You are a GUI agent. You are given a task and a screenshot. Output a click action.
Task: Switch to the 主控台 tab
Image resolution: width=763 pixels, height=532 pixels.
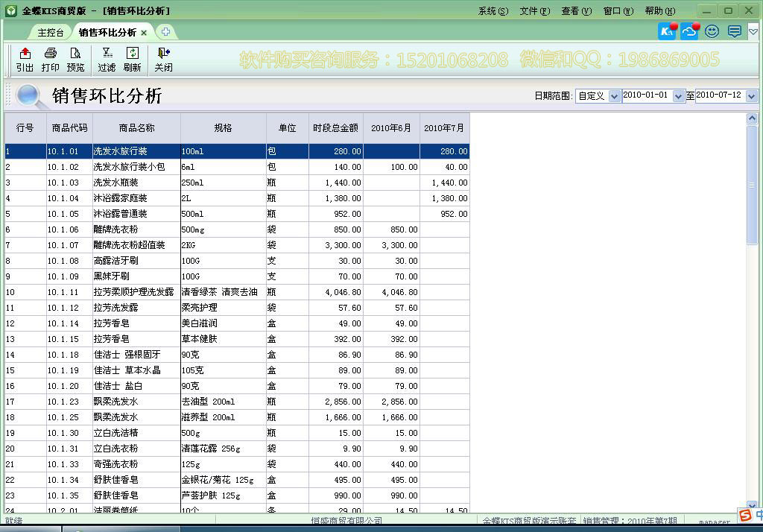[49, 32]
